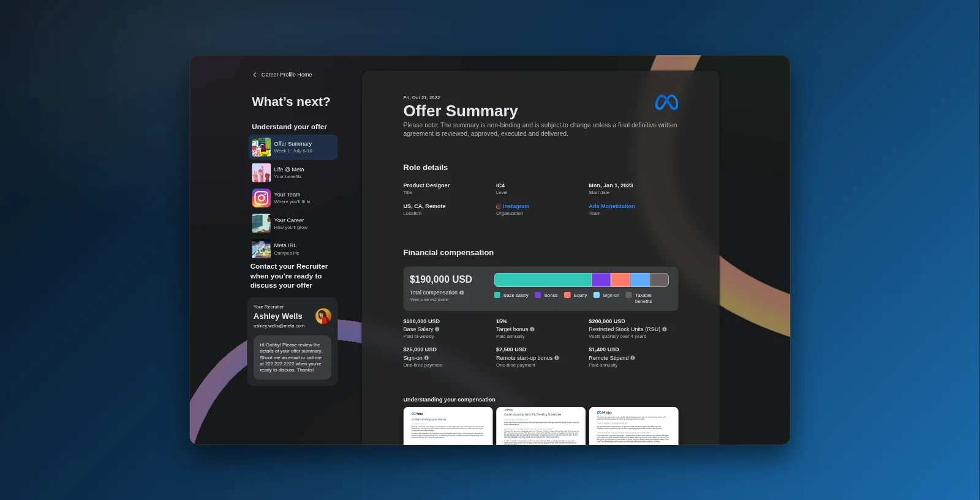Open the Your Team sidebar item
The image size is (980, 500).
point(293,198)
